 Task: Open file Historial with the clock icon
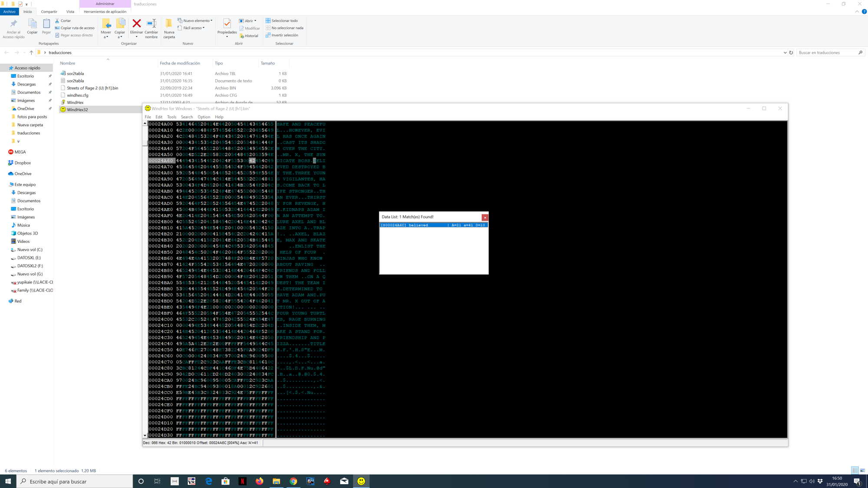(242, 36)
